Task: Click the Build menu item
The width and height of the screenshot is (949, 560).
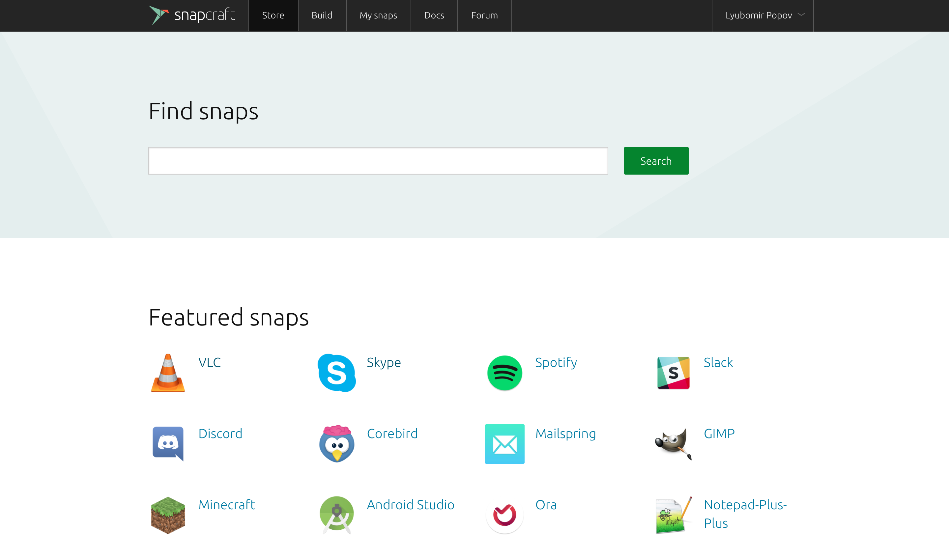Action: pyautogui.click(x=322, y=15)
